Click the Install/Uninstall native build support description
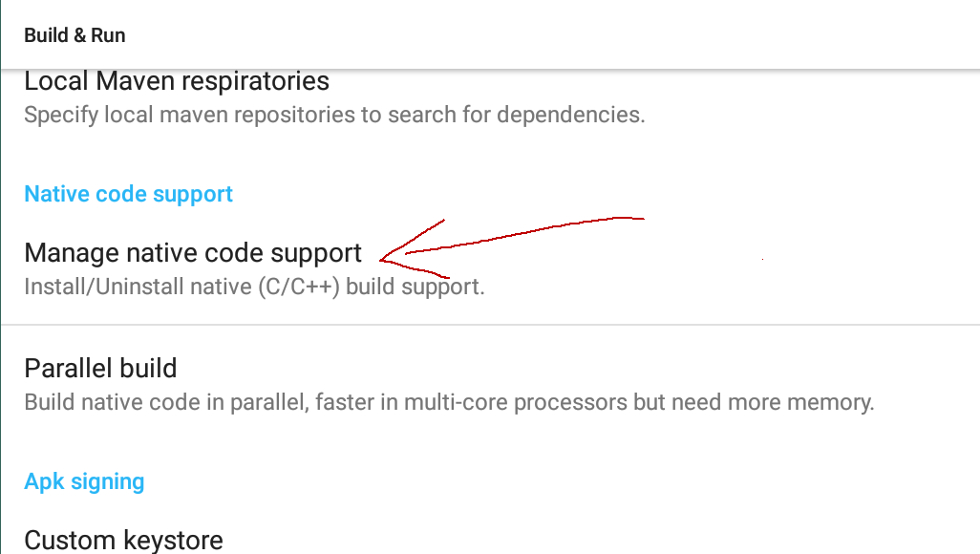 [x=254, y=287]
